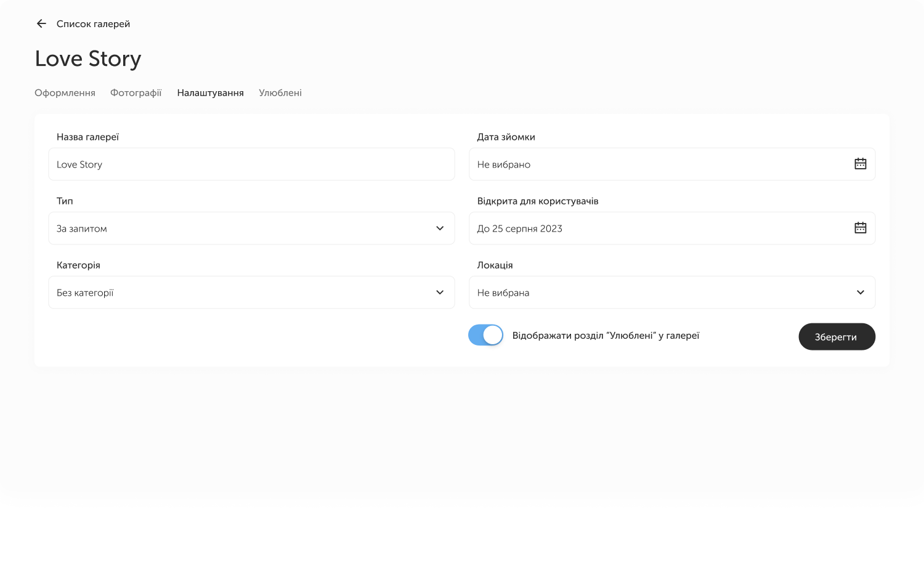The image size is (924, 574).
Task: Click the Назва галереї input field
Action: 251,164
